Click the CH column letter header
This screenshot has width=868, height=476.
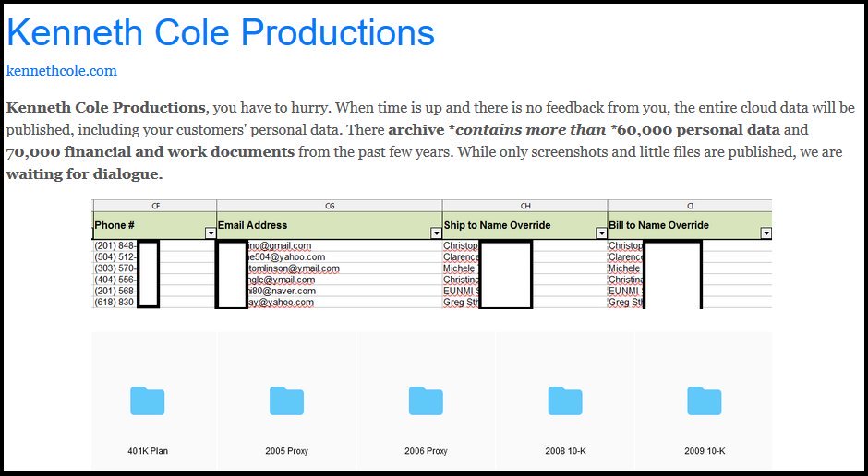pyautogui.click(x=525, y=206)
